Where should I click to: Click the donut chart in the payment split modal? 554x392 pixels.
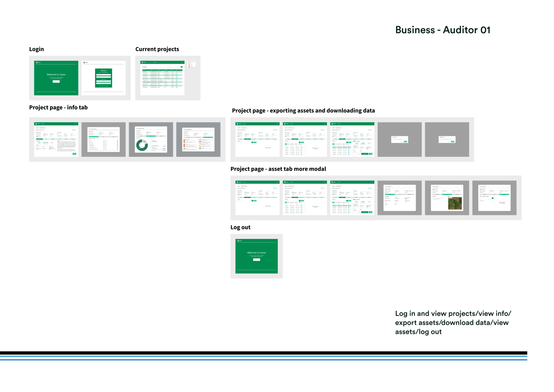142,145
